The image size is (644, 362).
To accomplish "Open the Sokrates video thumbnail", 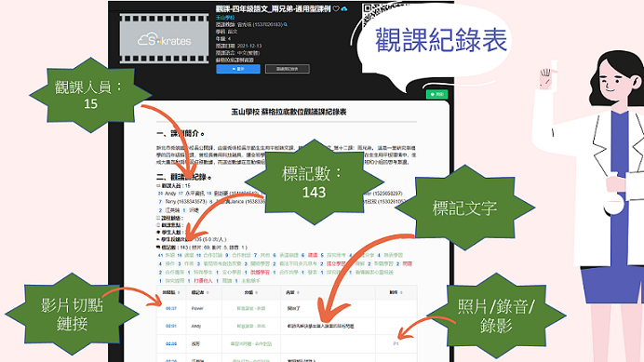I will click(165, 40).
